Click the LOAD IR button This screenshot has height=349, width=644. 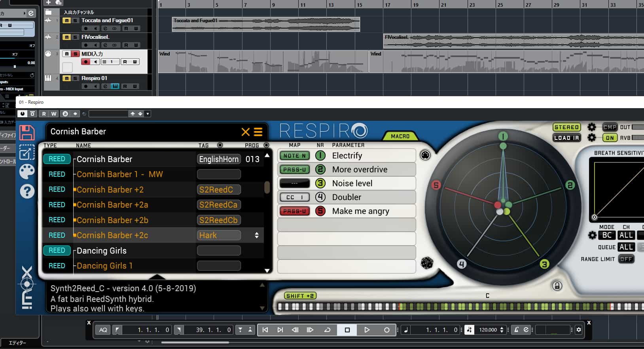tap(566, 137)
